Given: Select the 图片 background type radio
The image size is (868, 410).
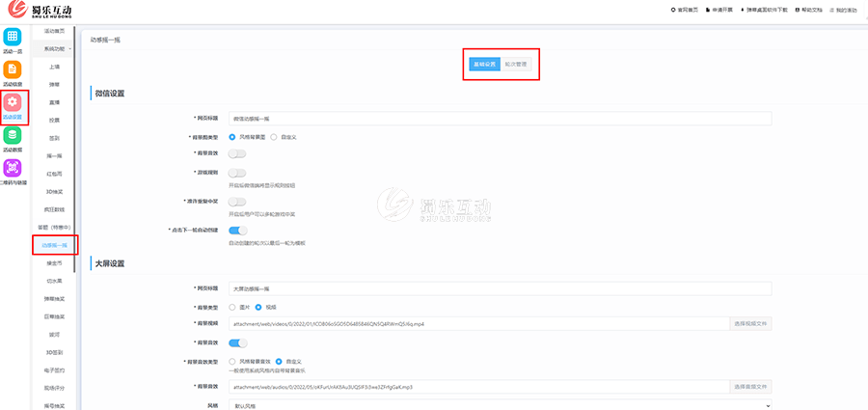Looking at the screenshot, I should [x=231, y=307].
